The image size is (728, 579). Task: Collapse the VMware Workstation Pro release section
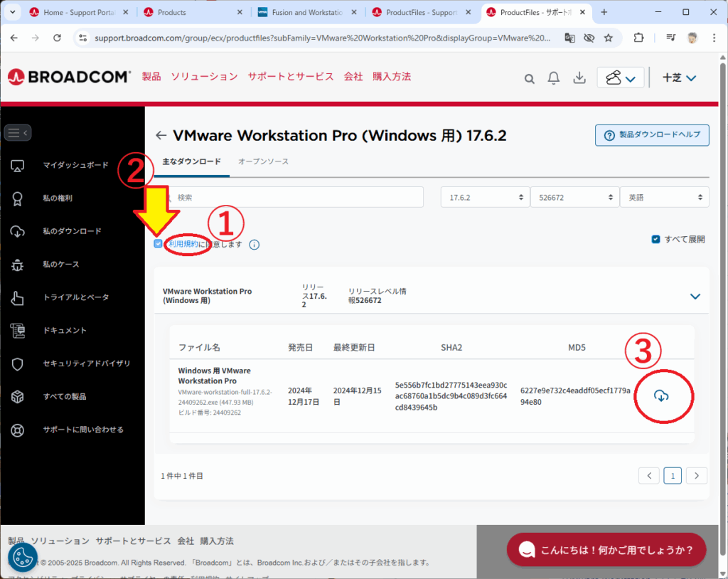pyautogui.click(x=695, y=296)
